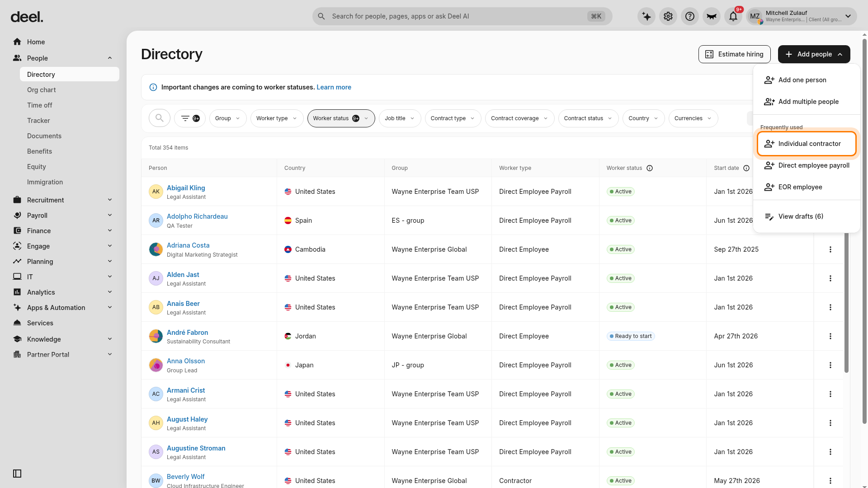Open the Currencies filter dropdown
The height and width of the screenshot is (488, 868).
tap(693, 118)
